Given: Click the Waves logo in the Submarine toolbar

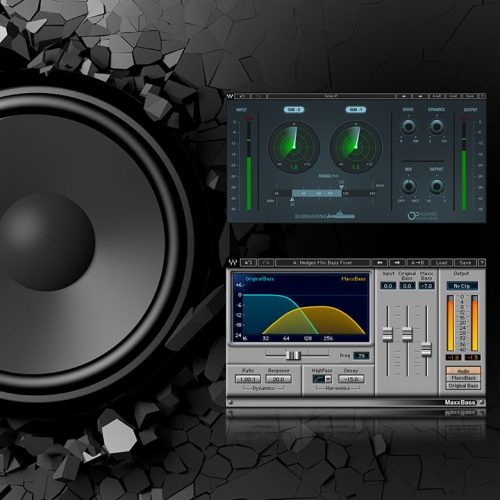Looking at the screenshot, I should point(230,96).
